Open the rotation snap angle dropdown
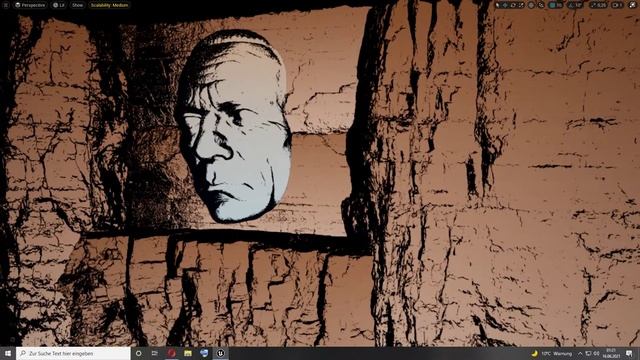The height and width of the screenshot is (360, 640). pyautogui.click(x=579, y=5)
